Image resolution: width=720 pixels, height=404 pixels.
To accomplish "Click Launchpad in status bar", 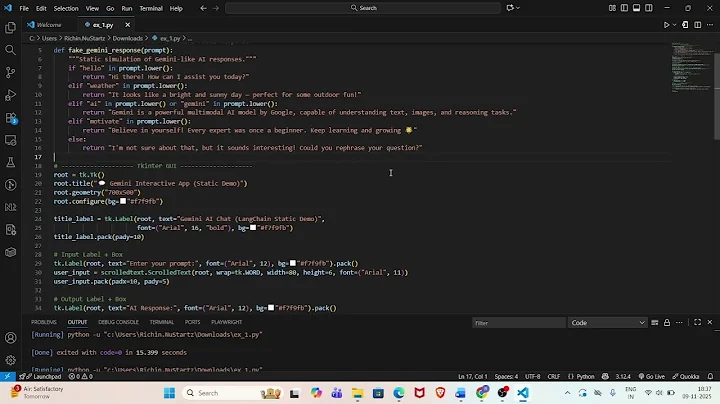I will point(40,376).
